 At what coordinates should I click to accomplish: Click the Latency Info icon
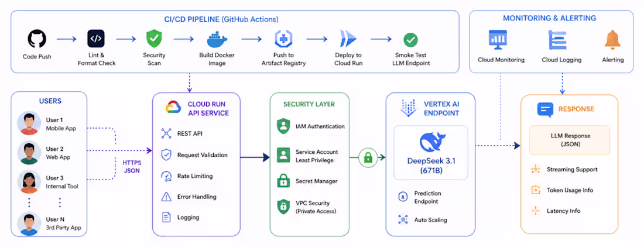(x=536, y=211)
